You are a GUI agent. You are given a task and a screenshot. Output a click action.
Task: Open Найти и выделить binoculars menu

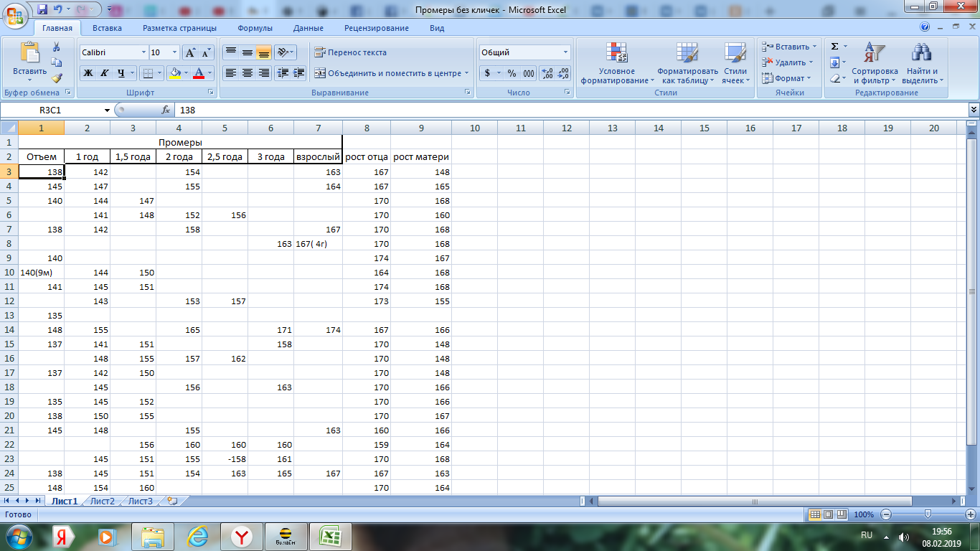point(922,63)
